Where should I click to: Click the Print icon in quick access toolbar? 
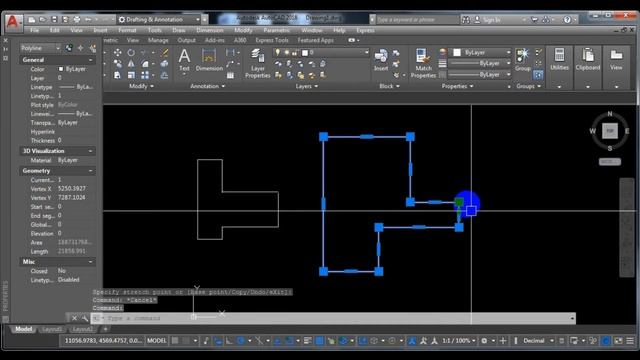[x=77, y=19]
